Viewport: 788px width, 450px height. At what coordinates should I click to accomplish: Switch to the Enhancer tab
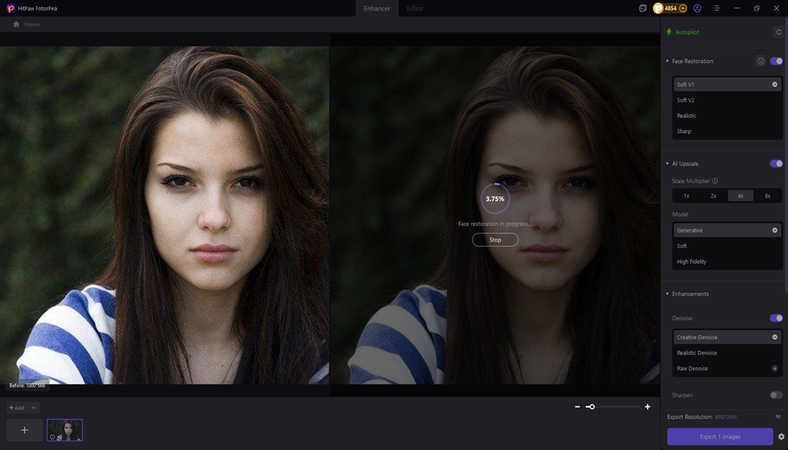coord(377,9)
